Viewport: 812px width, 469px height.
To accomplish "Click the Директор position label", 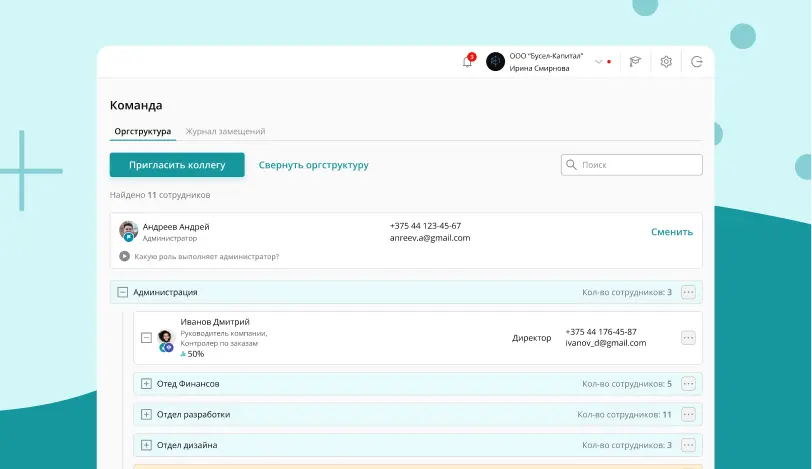I will pyautogui.click(x=531, y=338).
